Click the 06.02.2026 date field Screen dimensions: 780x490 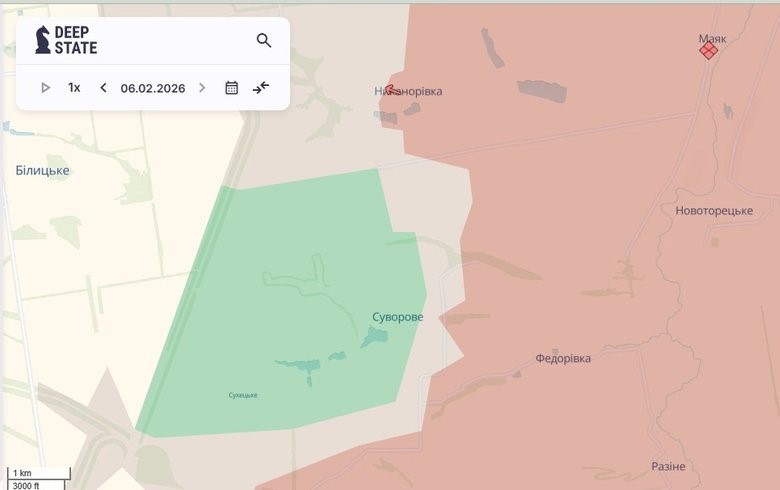(x=152, y=88)
